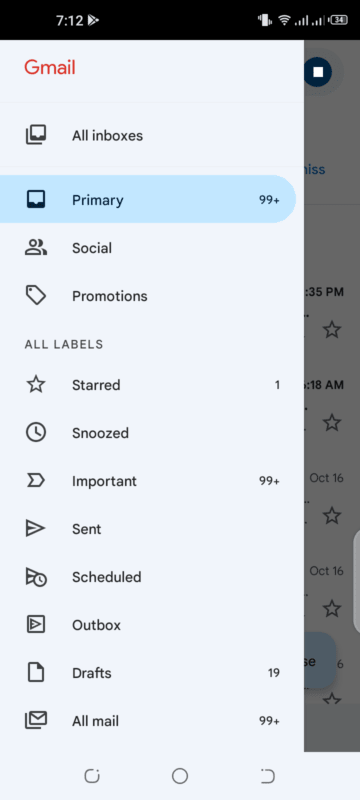Open the Drafts label
The image size is (360, 800).
tap(148, 673)
